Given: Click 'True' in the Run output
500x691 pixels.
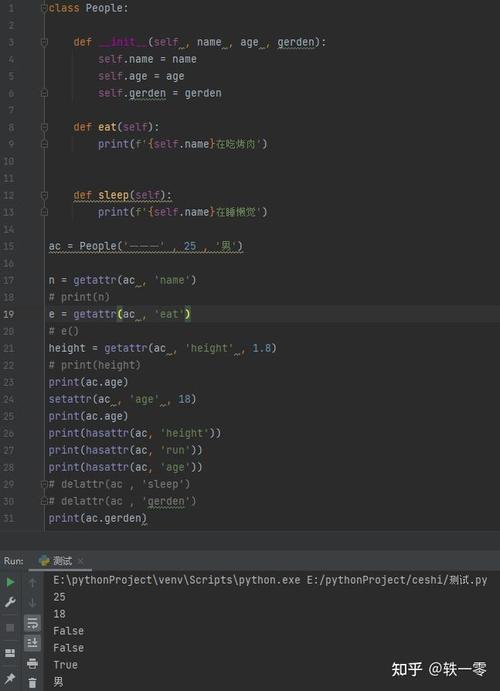Looking at the screenshot, I should (x=65, y=665).
